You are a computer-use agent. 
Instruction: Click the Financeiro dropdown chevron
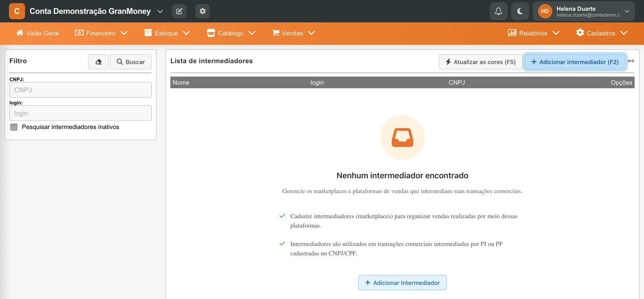coord(124,33)
